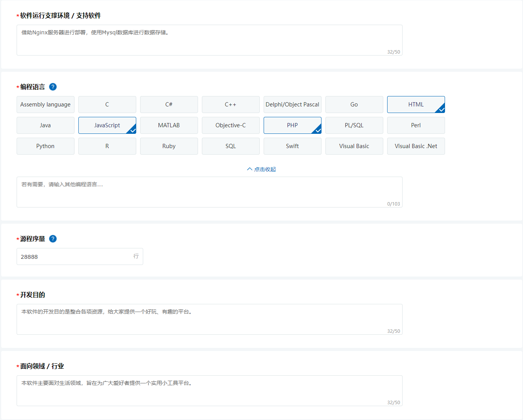Click the 开发目的 text area

click(209, 319)
